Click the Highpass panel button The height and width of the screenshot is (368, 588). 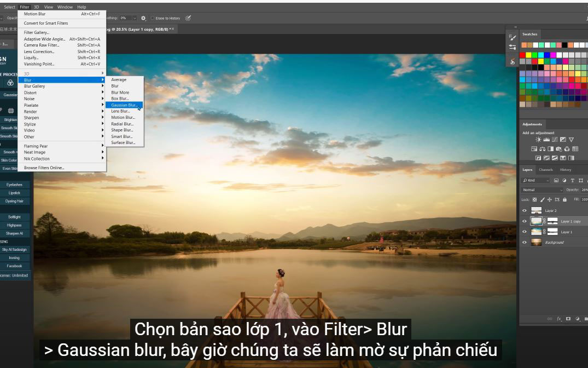[x=14, y=225]
